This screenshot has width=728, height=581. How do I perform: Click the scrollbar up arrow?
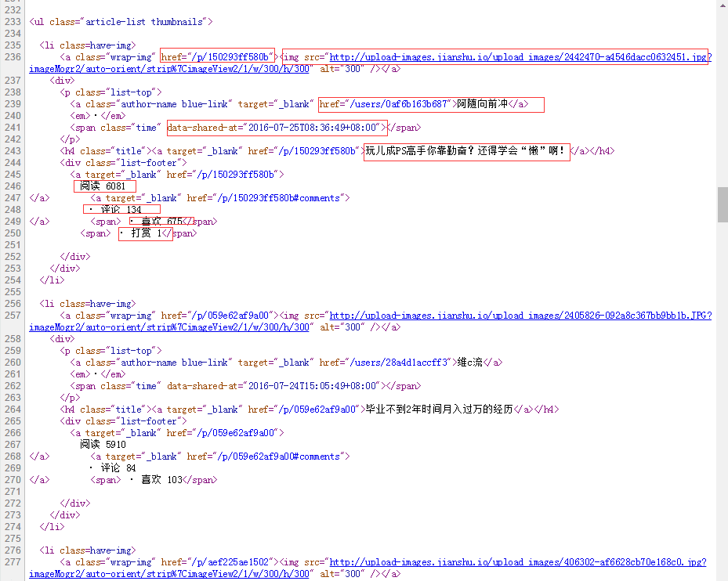(x=722, y=5)
